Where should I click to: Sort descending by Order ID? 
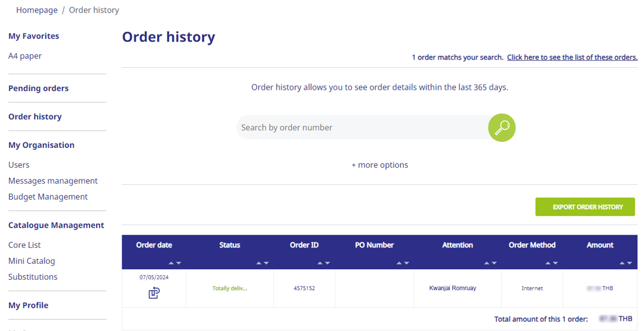pos(327,263)
